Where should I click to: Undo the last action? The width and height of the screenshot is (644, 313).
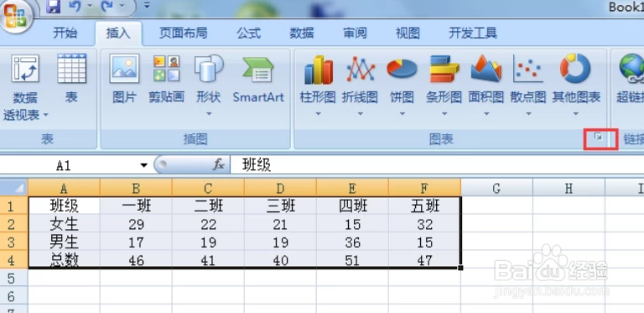tap(75, 7)
